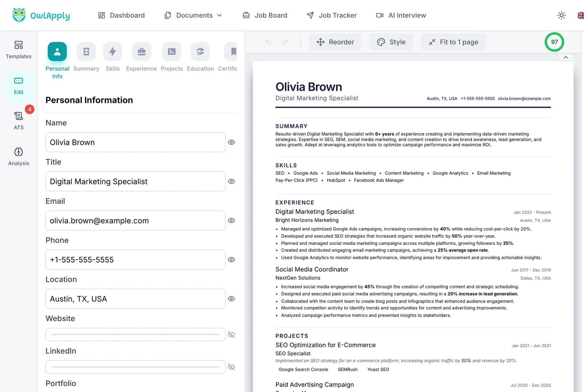The height and width of the screenshot is (392, 584).
Task: Collapse the toolbar with chevron up
Action: tap(566, 57)
